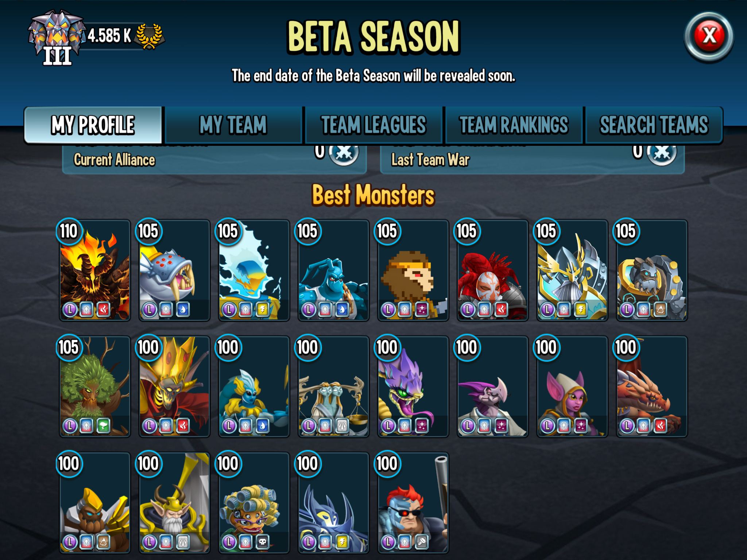747x560 pixels.
Task: Tap wrench metal icon on red-haired soldier
Action: (x=422, y=542)
